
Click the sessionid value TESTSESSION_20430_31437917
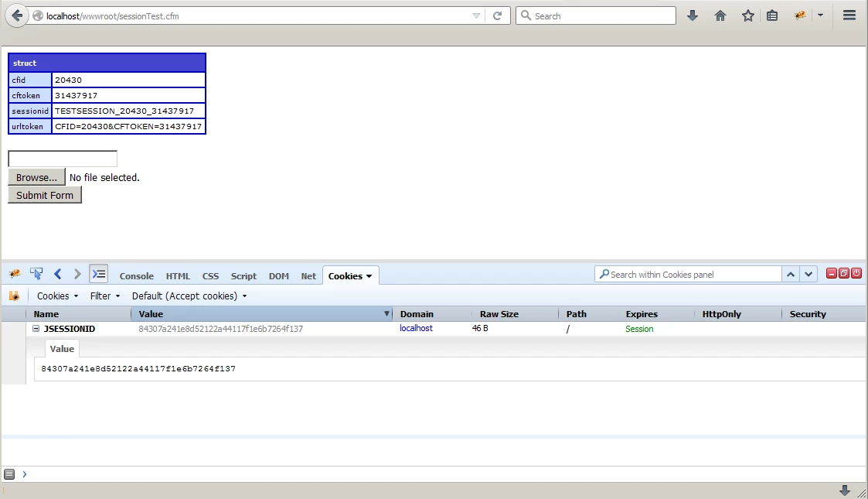tap(124, 111)
